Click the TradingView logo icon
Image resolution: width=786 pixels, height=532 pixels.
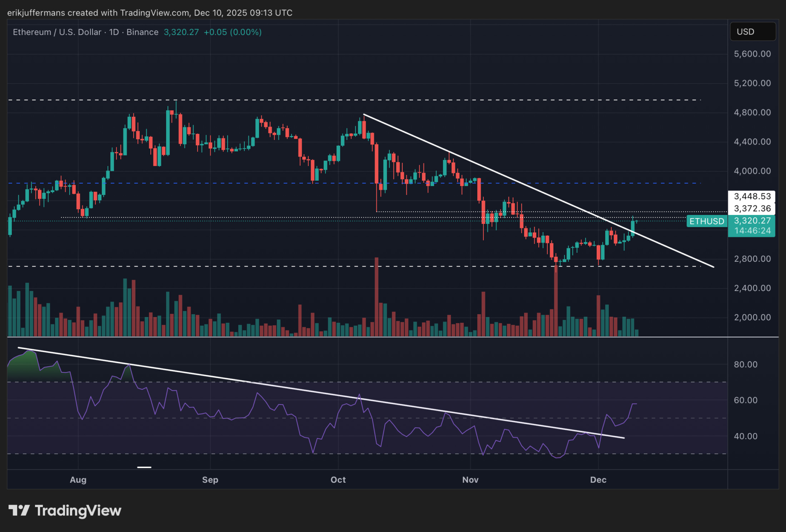19,510
